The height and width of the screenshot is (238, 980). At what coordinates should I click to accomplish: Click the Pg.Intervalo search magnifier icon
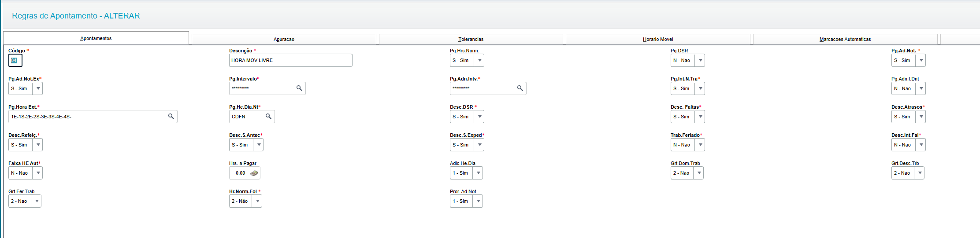(299, 88)
